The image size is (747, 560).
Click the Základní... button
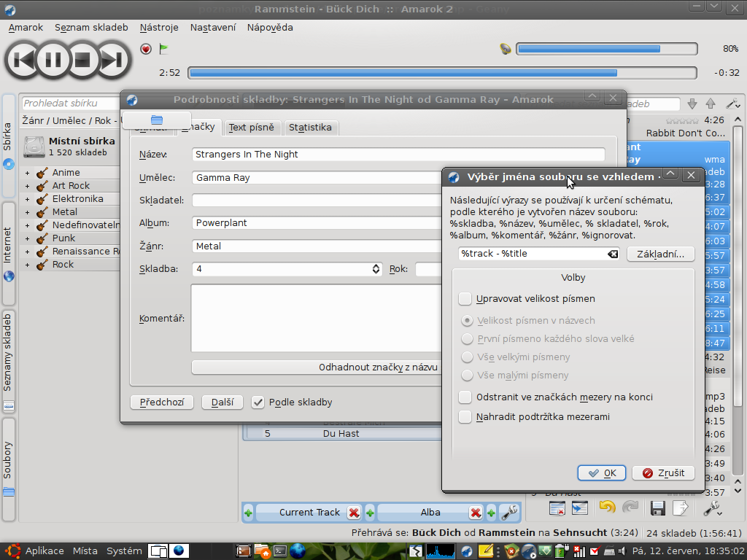click(661, 254)
